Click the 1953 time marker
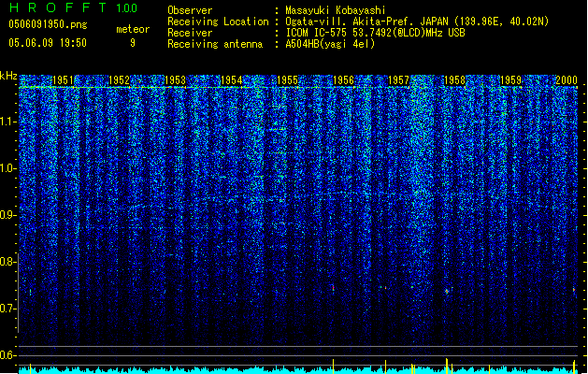The height and width of the screenshot is (374, 588). click(x=175, y=80)
